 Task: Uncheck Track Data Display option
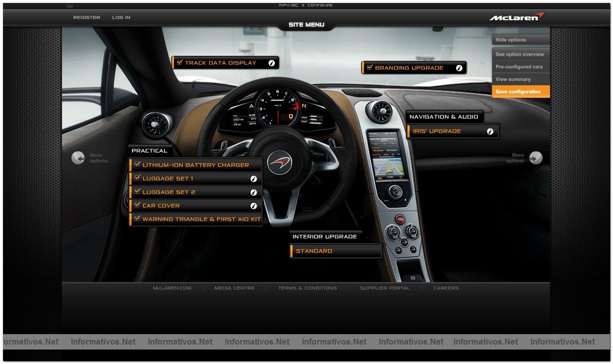(179, 62)
